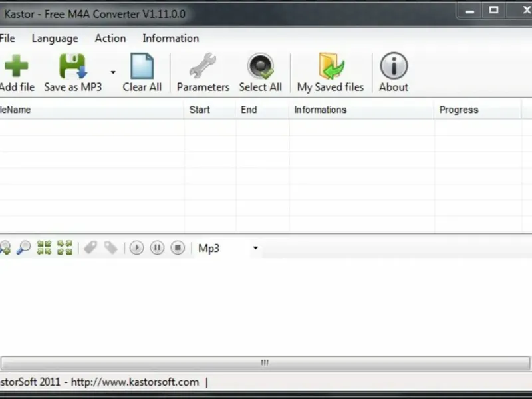Expand the Mp3 format dropdown
The height and width of the screenshot is (399, 532).
tap(255, 248)
